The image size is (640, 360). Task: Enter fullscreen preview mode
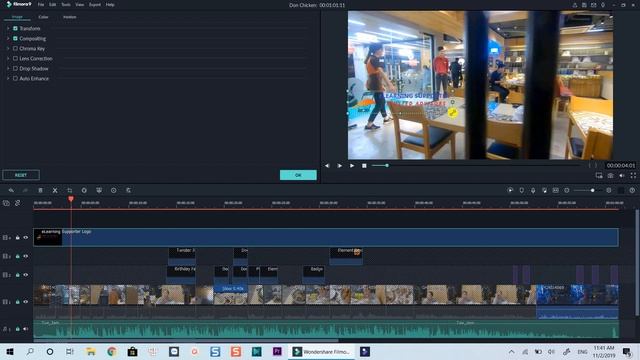coord(633,176)
